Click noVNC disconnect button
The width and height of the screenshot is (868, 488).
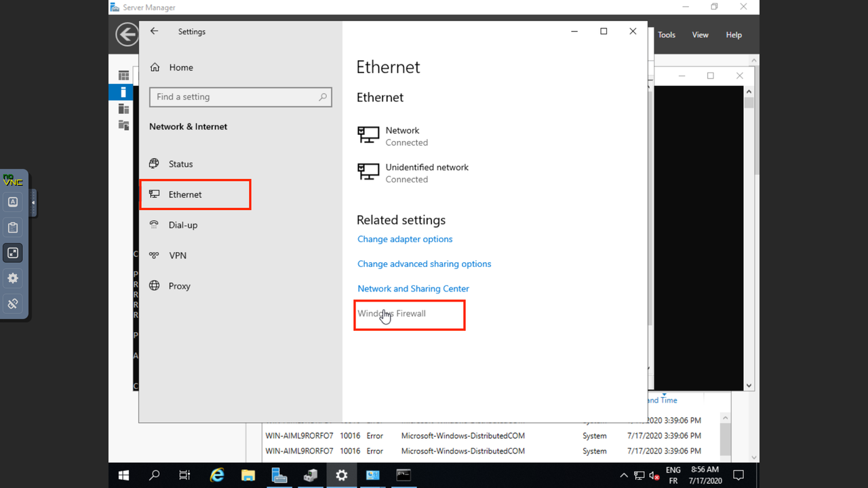tap(13, 304)
